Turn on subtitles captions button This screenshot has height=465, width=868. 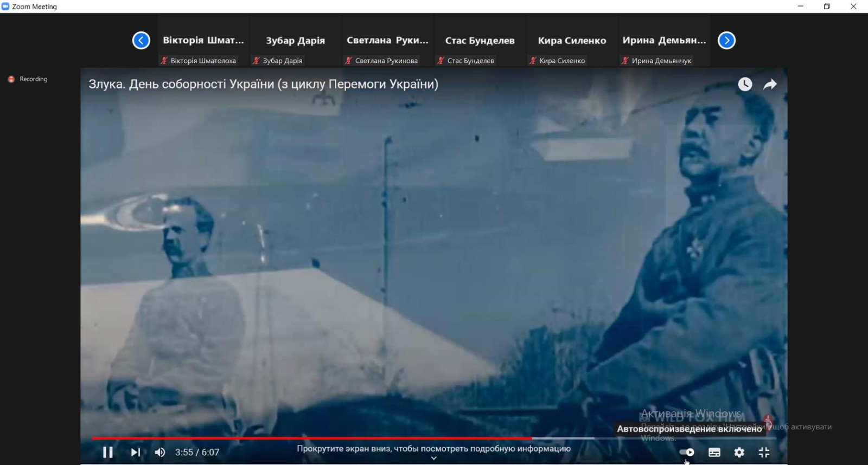(714, 452)
